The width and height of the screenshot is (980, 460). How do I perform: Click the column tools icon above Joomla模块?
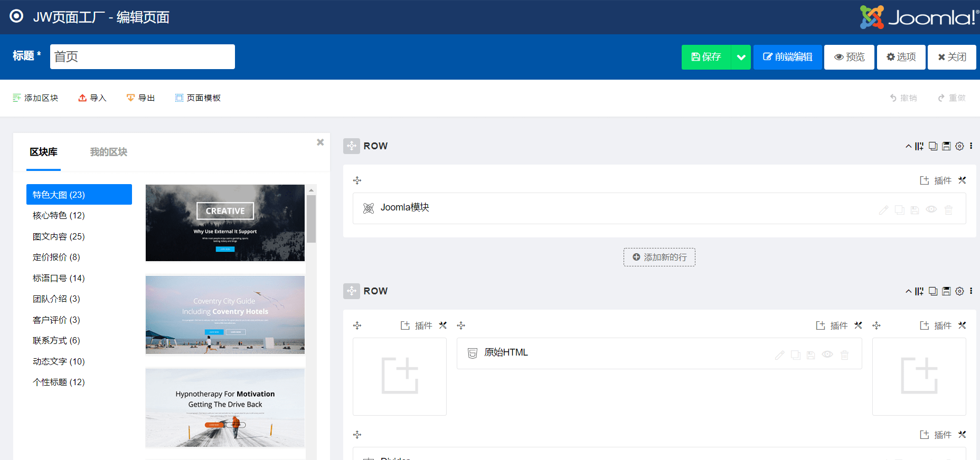(962, 180)
